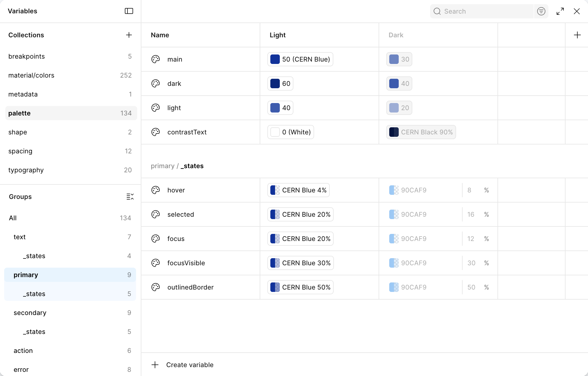Image resolution: width=588 pixels, height=376 pixels.
Task: Open the 50 (CERN Blue) light value for main
Action: coord(300,59)
